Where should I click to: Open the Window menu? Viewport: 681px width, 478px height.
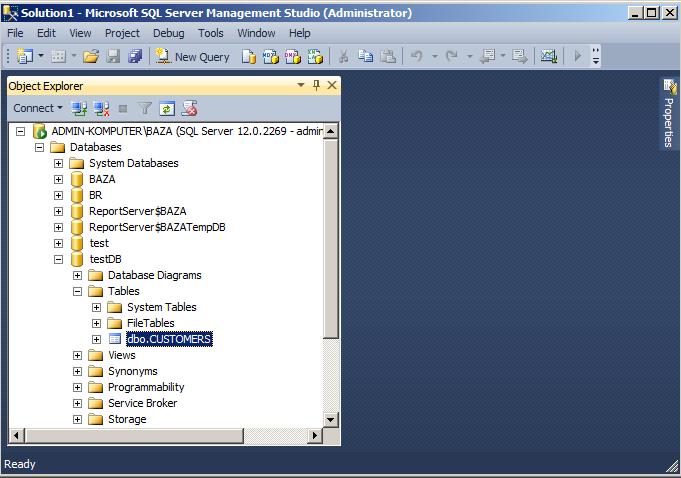click(x=256, y=33)
